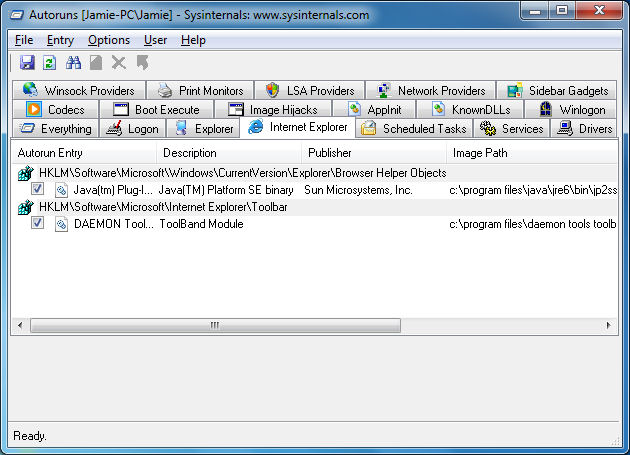Switch to the Network Providers tab
630x455 pixels.
(x=431, y=90)
